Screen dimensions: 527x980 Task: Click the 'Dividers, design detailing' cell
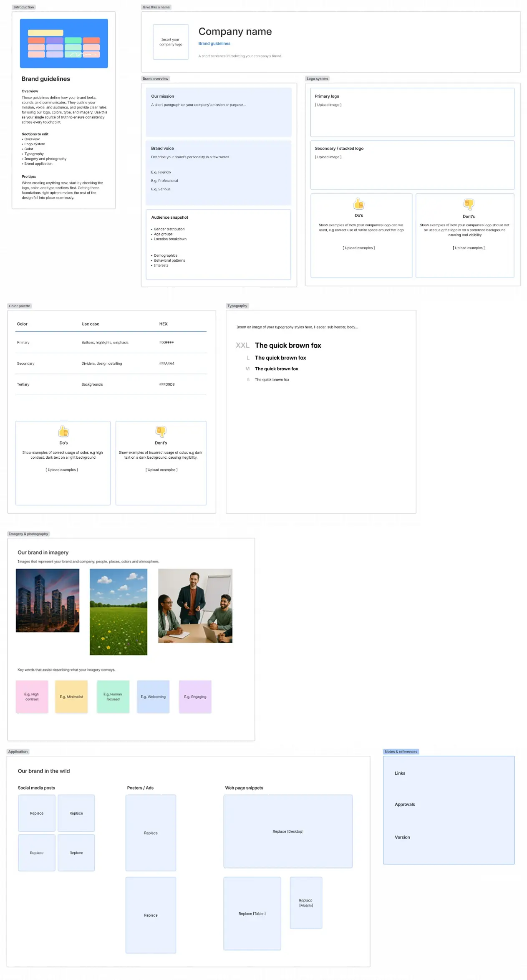(102, 364)
